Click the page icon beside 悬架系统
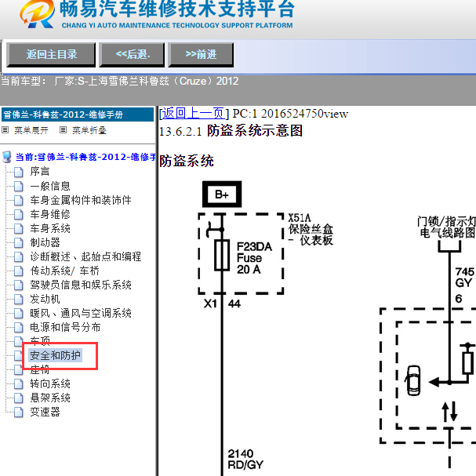 pyautogui.click(x=19, y=398)
